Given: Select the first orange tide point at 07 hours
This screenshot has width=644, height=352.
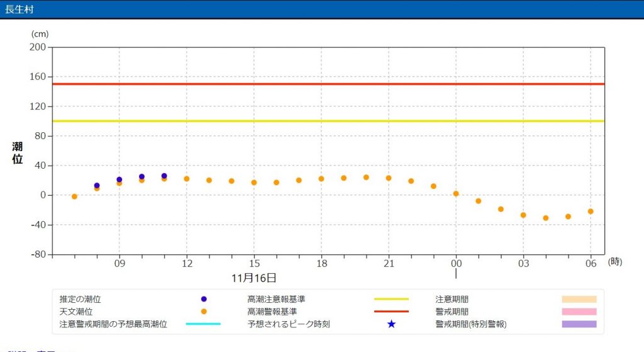Looking at the screenshot, I should [x=74, y=196].
